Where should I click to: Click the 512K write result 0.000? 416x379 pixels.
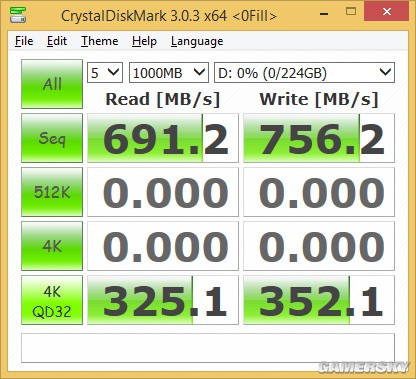[319, 192]
